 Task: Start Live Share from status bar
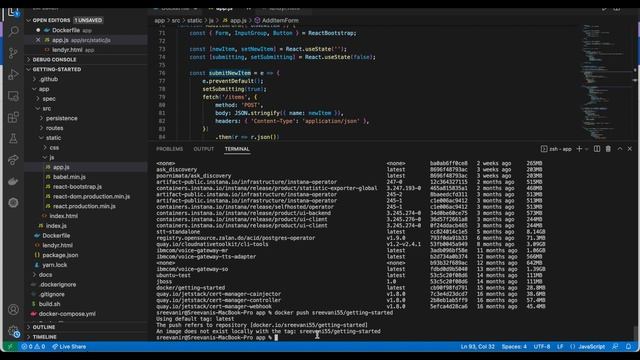click(69, 347)
